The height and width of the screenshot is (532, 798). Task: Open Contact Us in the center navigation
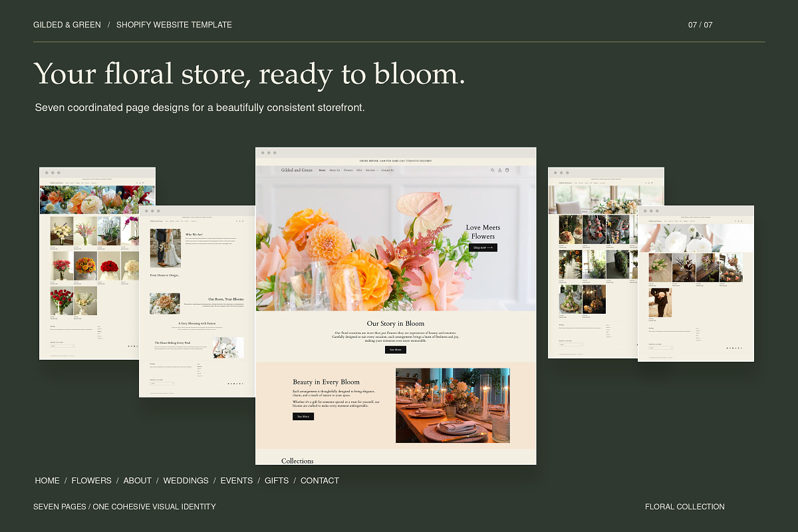(388, 170)
